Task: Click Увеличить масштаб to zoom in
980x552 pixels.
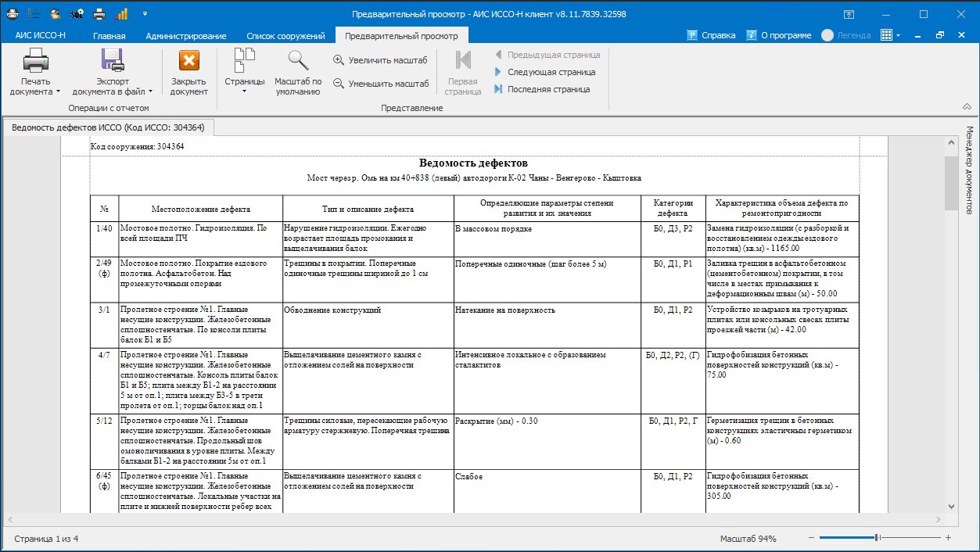Action: (380, 59)
